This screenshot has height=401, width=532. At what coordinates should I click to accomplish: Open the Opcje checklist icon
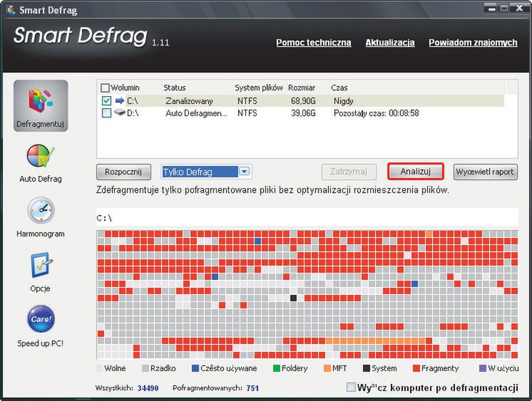click(x=41, y=265)
